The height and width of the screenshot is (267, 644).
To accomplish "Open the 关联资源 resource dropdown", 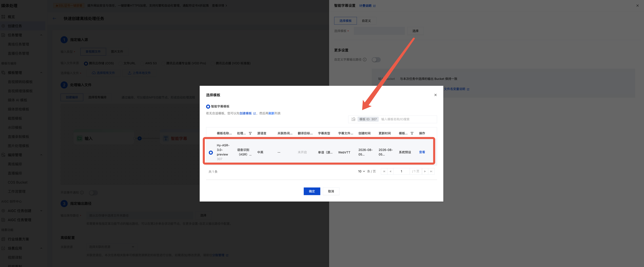I will point(112,247).
